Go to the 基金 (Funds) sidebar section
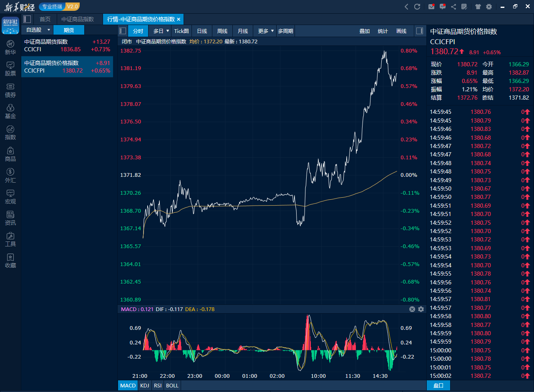The height and width of the screenshot is (392, 534). pyautogui.click(x=10, y=112)
